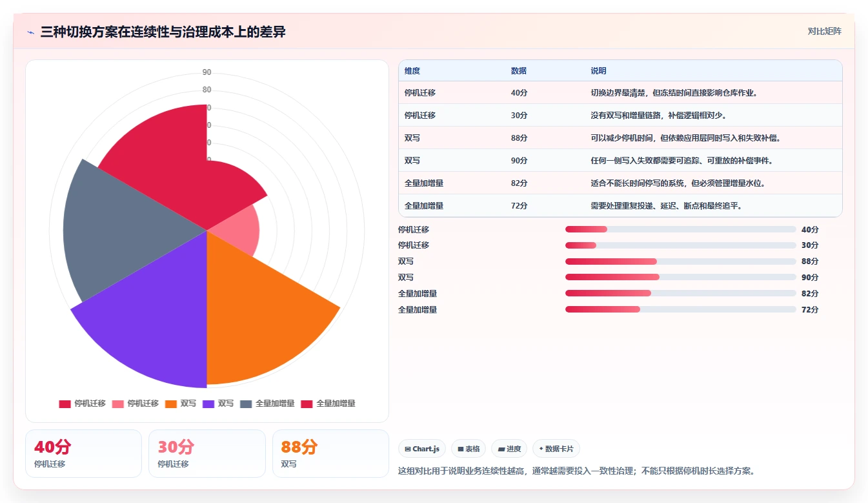
Task: Open the 88分 双写 data card
Action: (330, 454)
